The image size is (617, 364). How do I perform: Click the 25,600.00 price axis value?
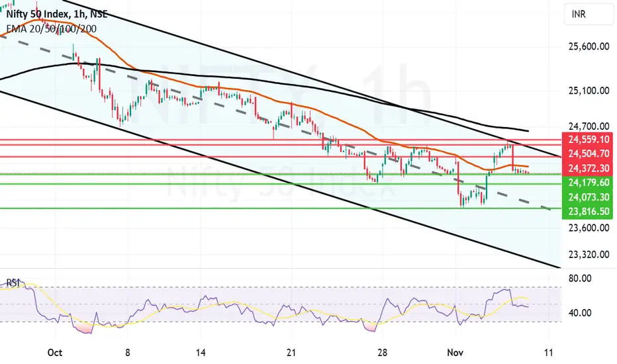pos(589,46)
